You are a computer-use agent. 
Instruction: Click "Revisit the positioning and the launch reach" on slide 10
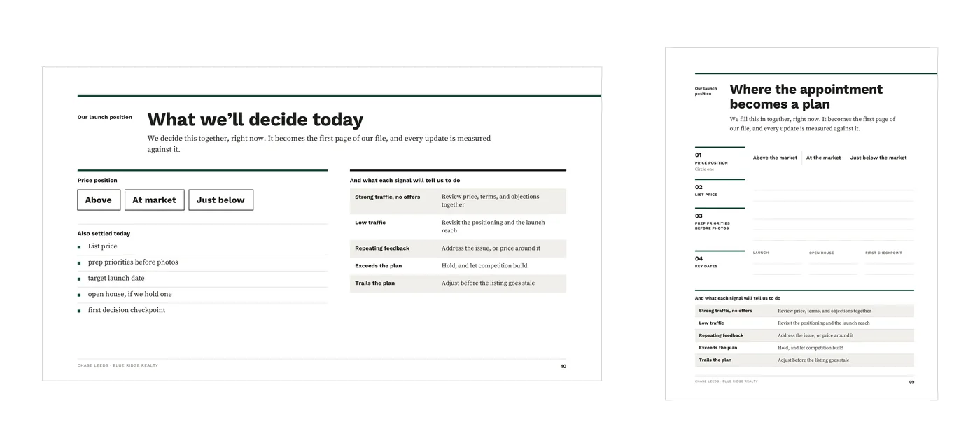(493, 227)
